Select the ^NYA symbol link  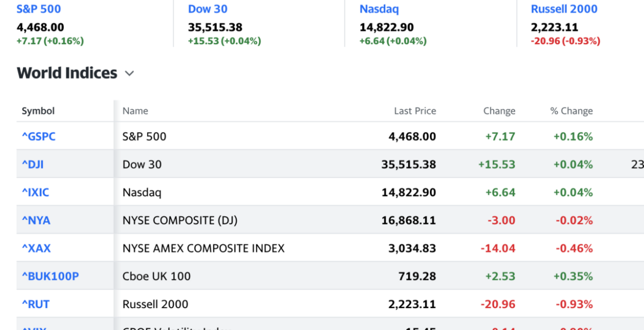(x=36, y=221)
